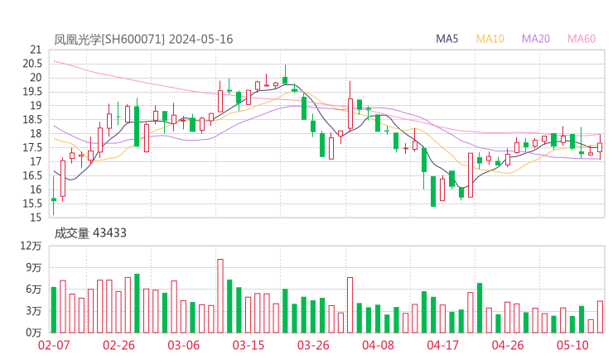The height and width of the screenshot is (364, 613).
Task: Click the 04-26 date axis label
Action: pyautogui.click(x=508, y=345)
